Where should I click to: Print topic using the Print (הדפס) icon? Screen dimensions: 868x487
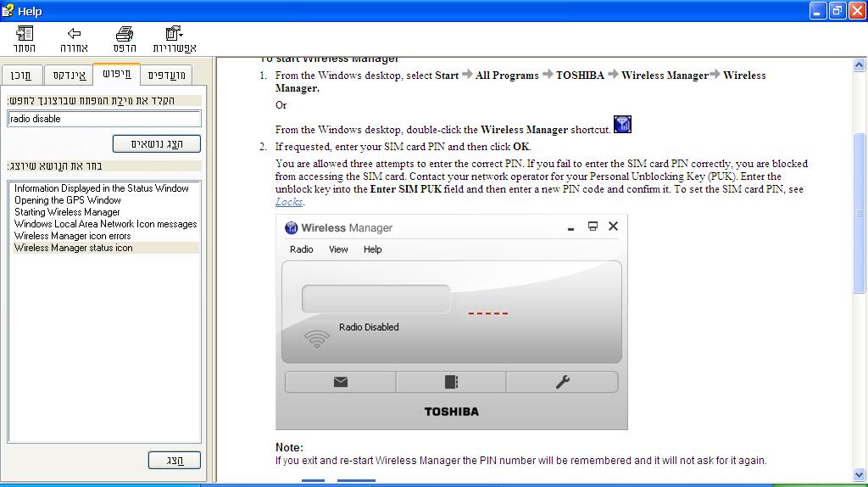click(125, 34)
